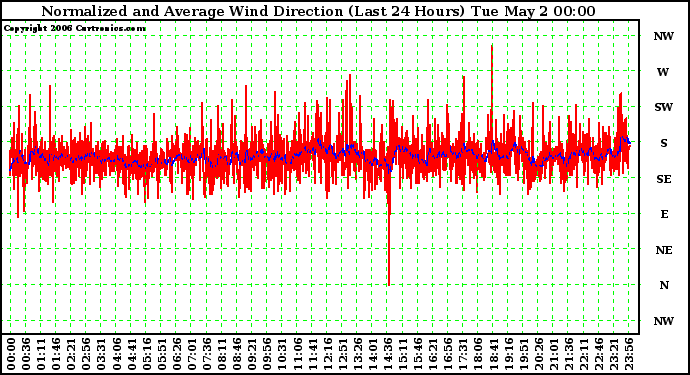Click the chart title 'Normalized and Average Wind Direction'
This screenshot has height=375, width=690.
192,11
